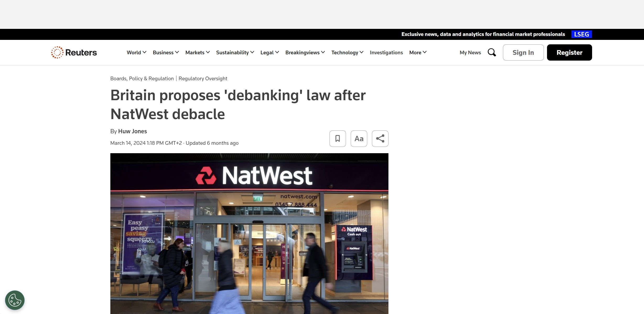Expand the More navigation menu
Screen dimensions: 644x314
click(x=418, y=52)
